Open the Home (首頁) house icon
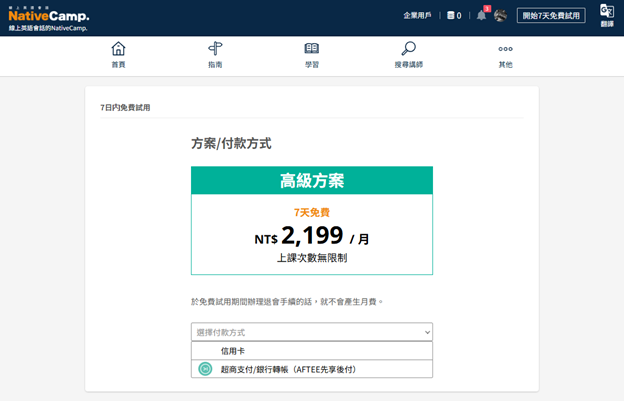This screenshot has width=624, height=401. (118, 49)
